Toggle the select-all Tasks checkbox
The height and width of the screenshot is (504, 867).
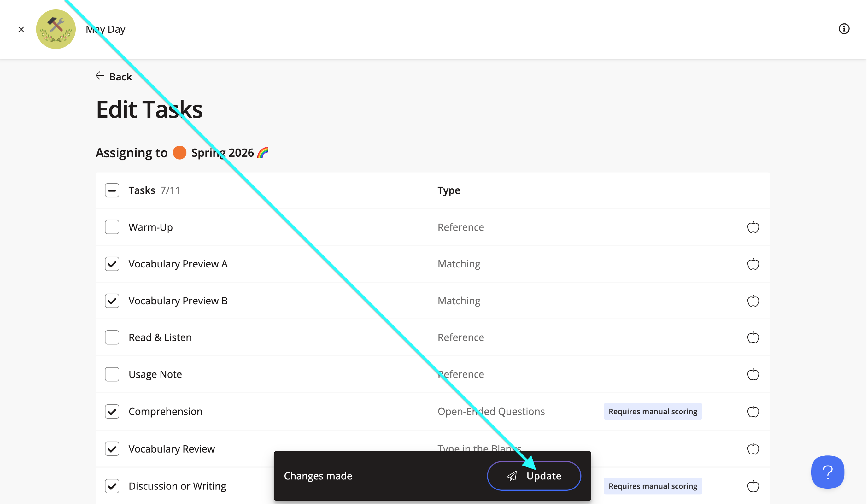pyautogui.click(x=112, y=190)
